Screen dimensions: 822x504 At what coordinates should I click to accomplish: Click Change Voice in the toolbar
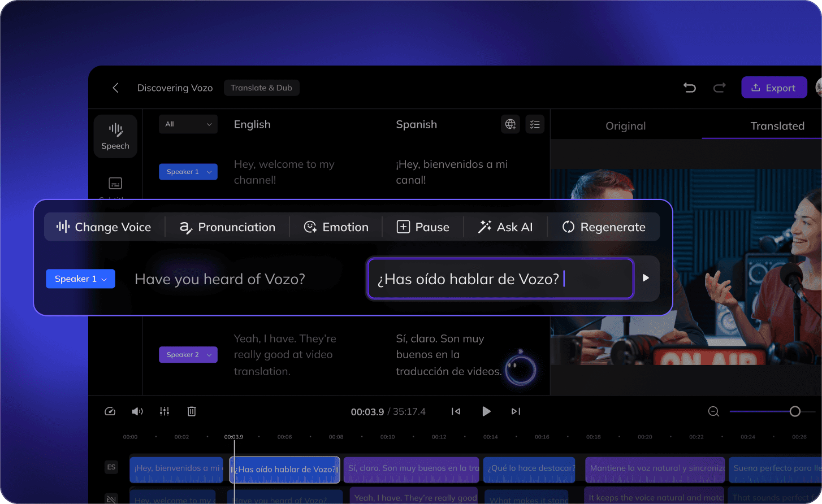tap(103, 227)
